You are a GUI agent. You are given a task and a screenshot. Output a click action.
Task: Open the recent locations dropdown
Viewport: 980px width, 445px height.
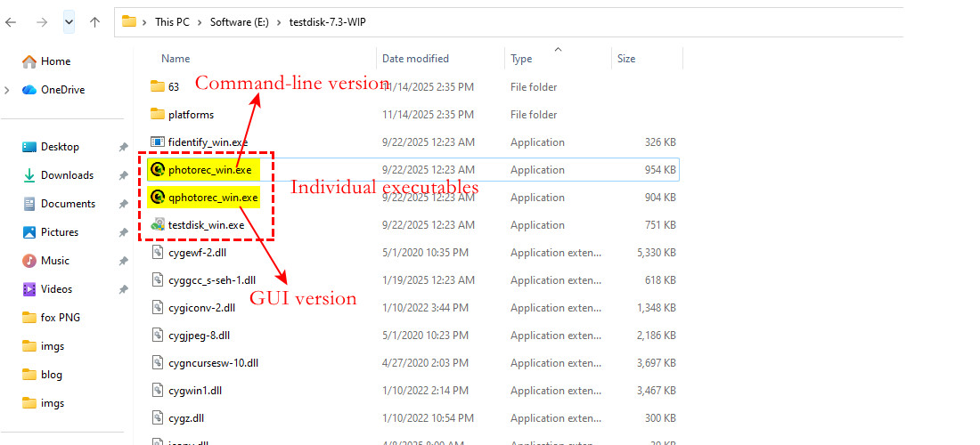click(69, 22)
